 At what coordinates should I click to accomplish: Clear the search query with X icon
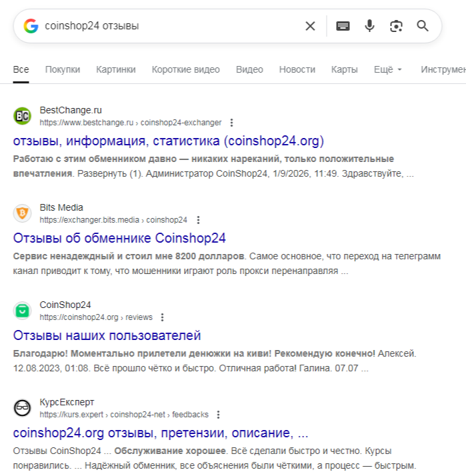(310, 26)
